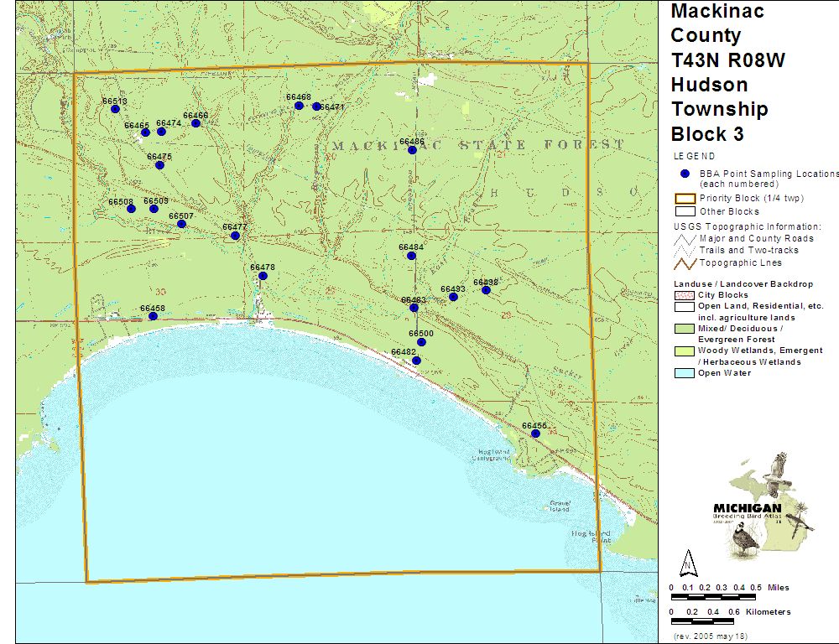Click the north arrow compass symbol
The height and width of the screenshot is (644, 839).
point(688,561)
